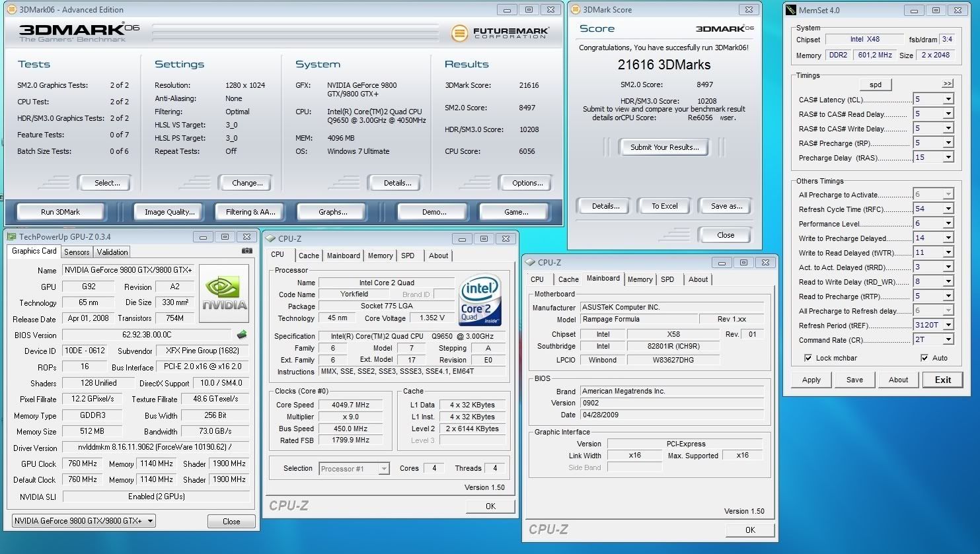
Task: Click the To Excel button
Action: (664, 206)
